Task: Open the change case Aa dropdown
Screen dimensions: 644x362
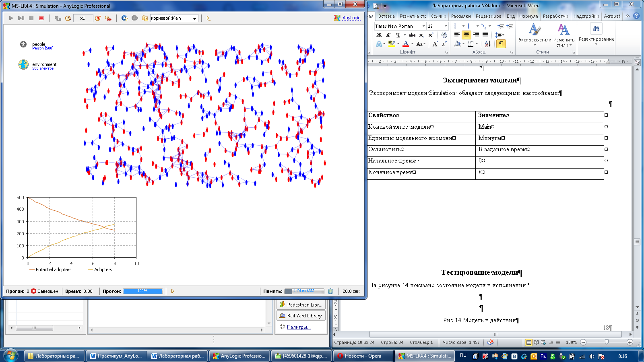Action: click(x=421, y=44)
